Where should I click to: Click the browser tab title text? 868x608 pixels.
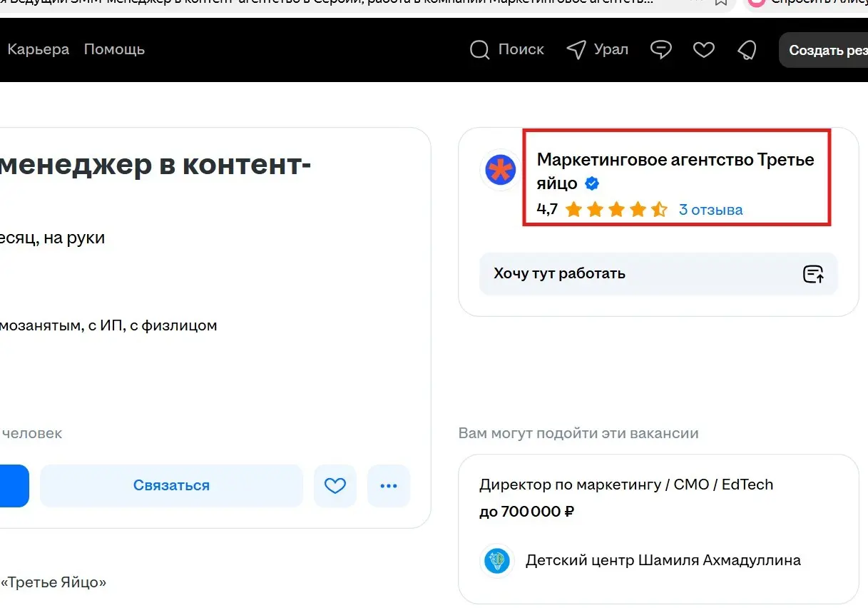[x=326, y=4]
